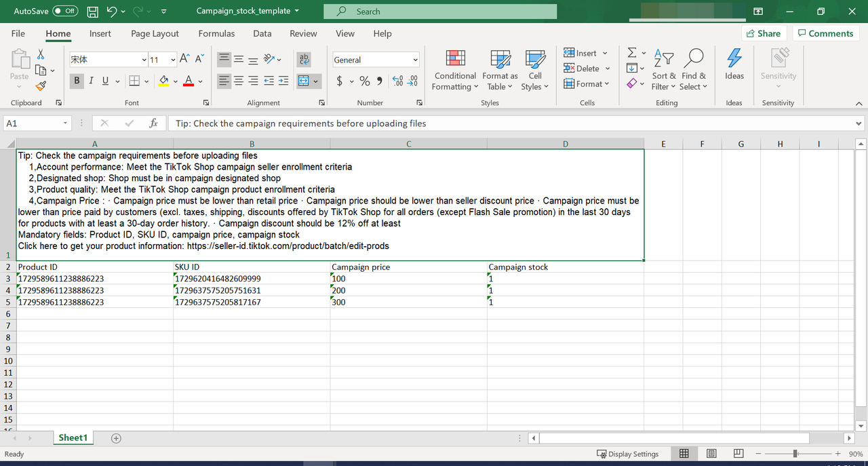The image size is (868, 466).
Task: Toggle Italic formatting
Action: pos(91,81)
